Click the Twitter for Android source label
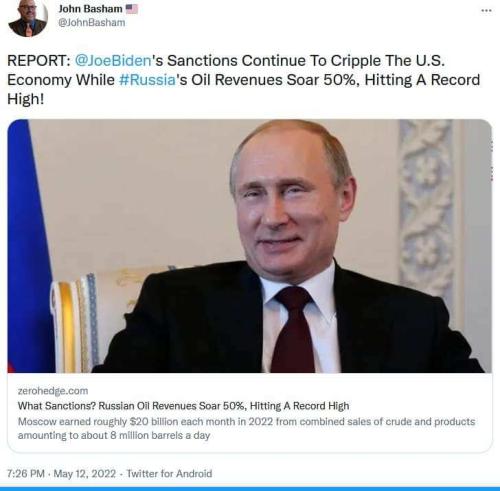The image size is (500, 491). 169,473
